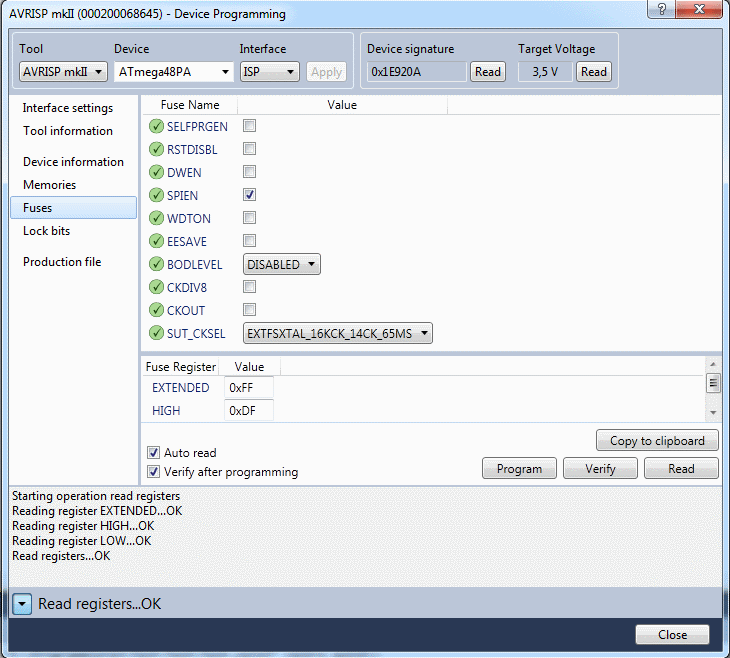Click the Close button
Screen dimensions: 730x658
tap(672, 635)
